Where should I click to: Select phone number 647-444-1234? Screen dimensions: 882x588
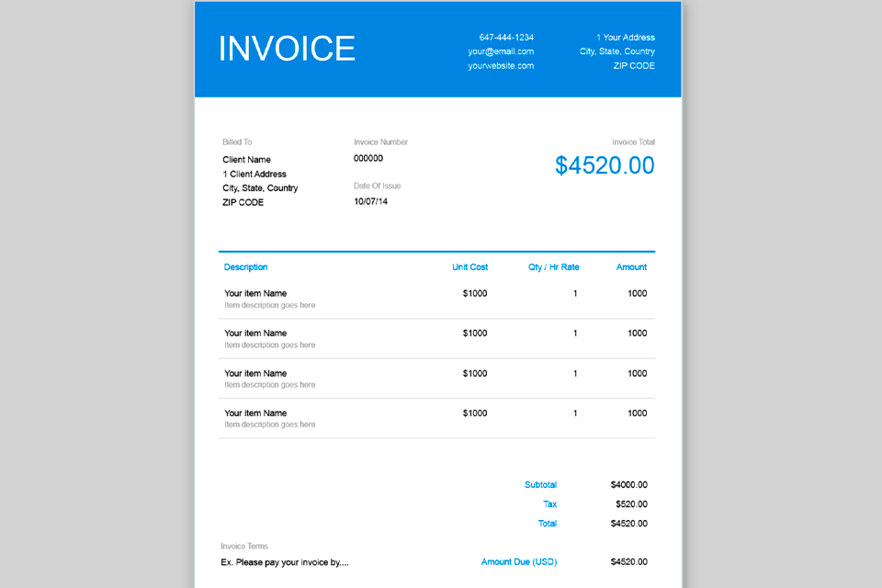point(506,37)
